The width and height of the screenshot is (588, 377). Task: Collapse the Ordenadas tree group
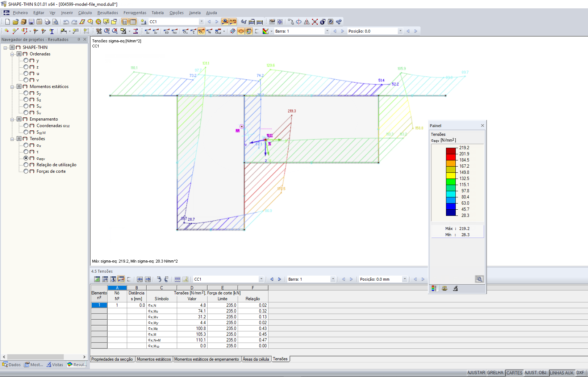tap(12, 54)
